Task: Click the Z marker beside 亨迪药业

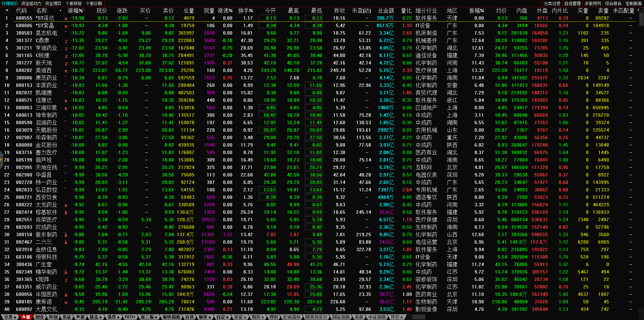Action: [66, 49]
